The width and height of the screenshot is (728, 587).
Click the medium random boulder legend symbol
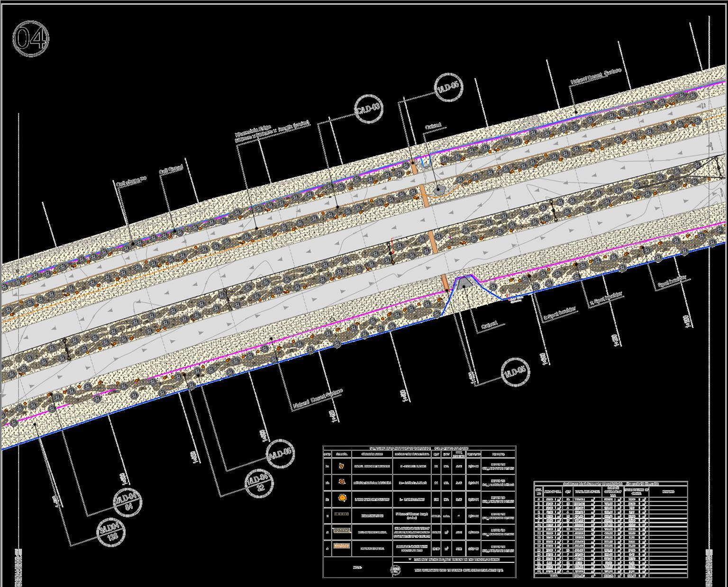point(342,482)
